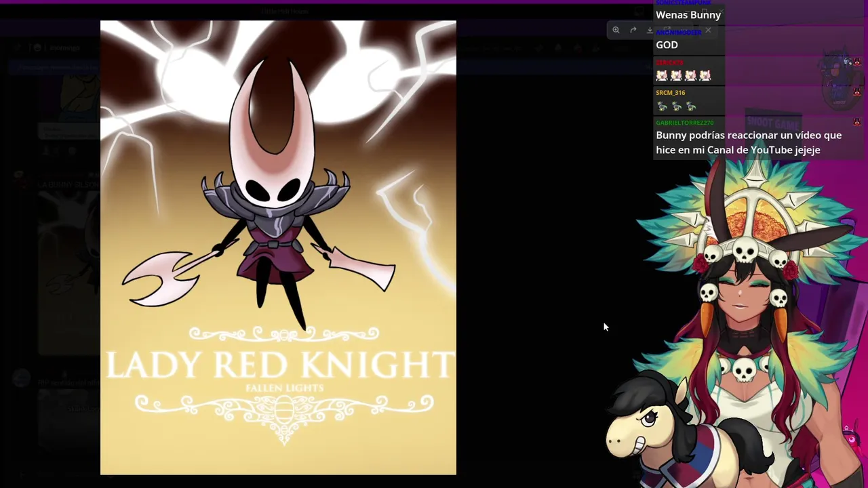868x488 pixels.
Task: Click the username GABRIELTORREZ270 in chat
Action: (685, 123)
